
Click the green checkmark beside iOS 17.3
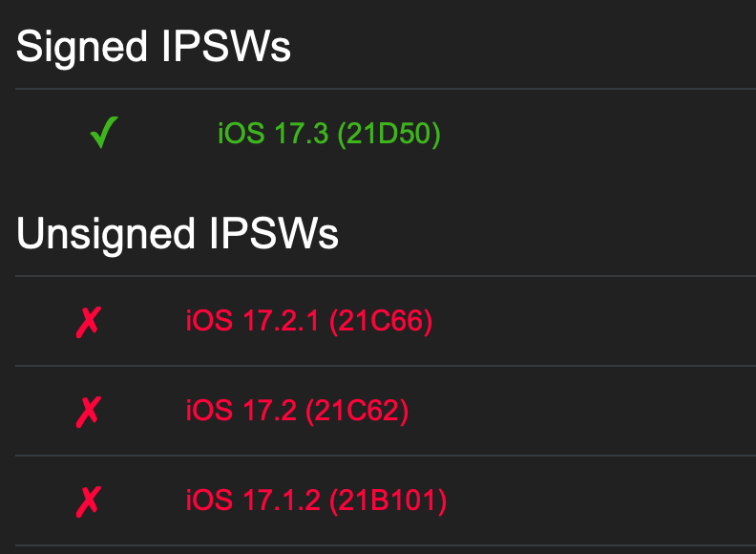(x=103, y=134)
